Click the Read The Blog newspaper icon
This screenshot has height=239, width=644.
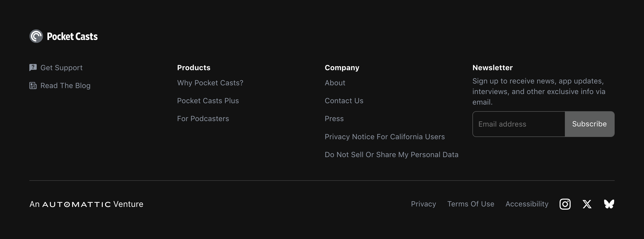point(33,86)
